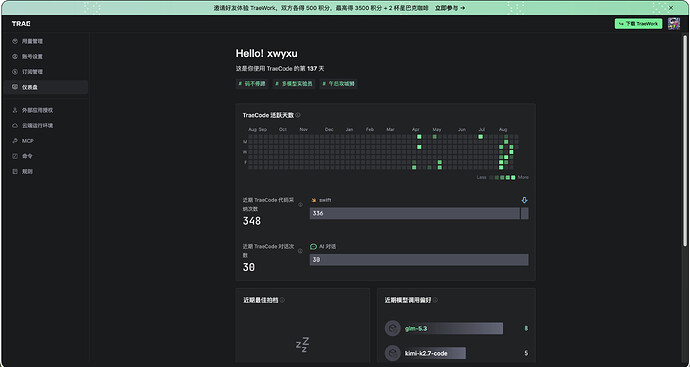
Task: Click info icon beside 对话次数
Action: tap(301, 251)
